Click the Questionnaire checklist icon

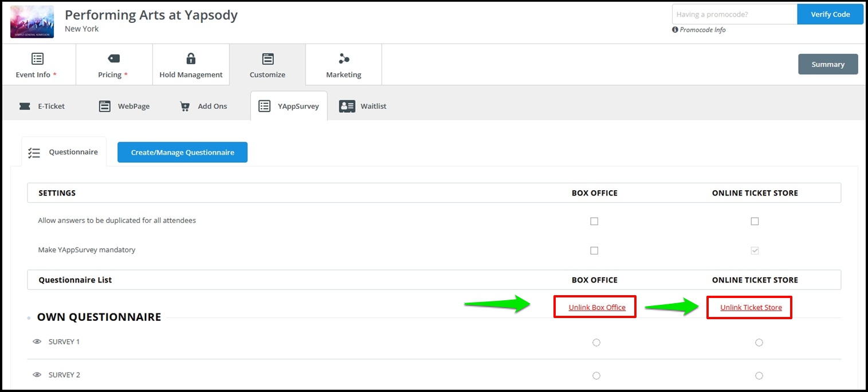pos(34,153)
